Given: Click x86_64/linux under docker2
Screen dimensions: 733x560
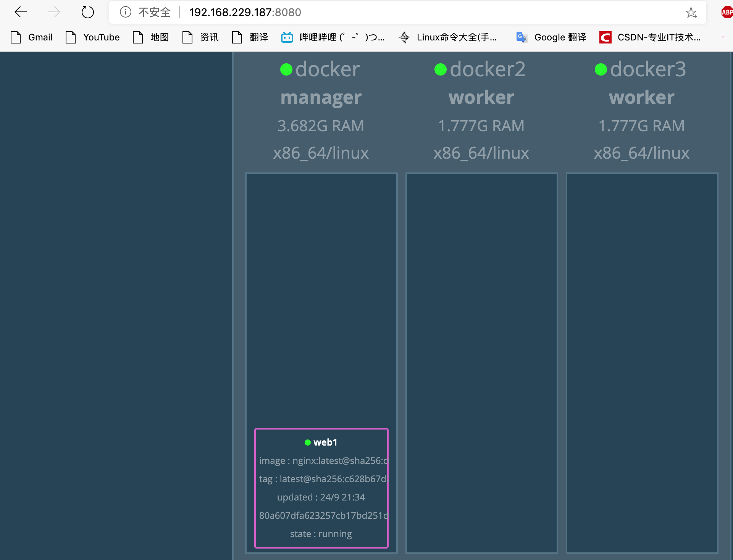Looking at the screenshot, I should click(x=481, y=153).
